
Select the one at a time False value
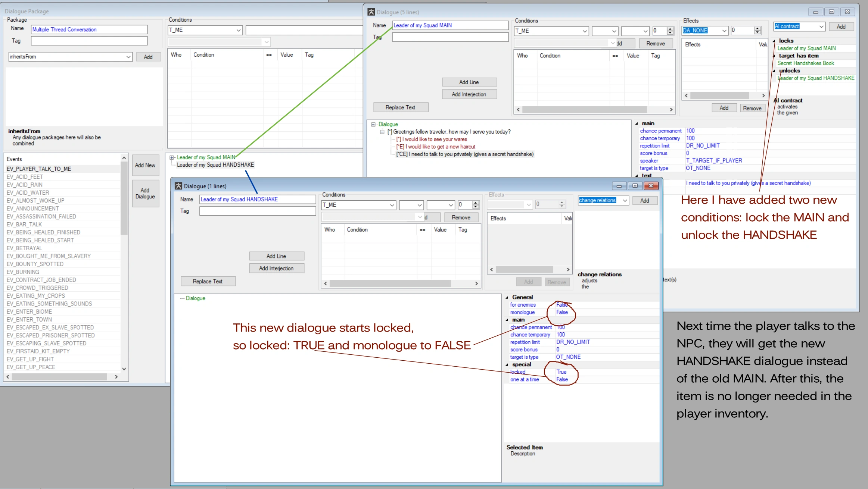pos(562,379)
